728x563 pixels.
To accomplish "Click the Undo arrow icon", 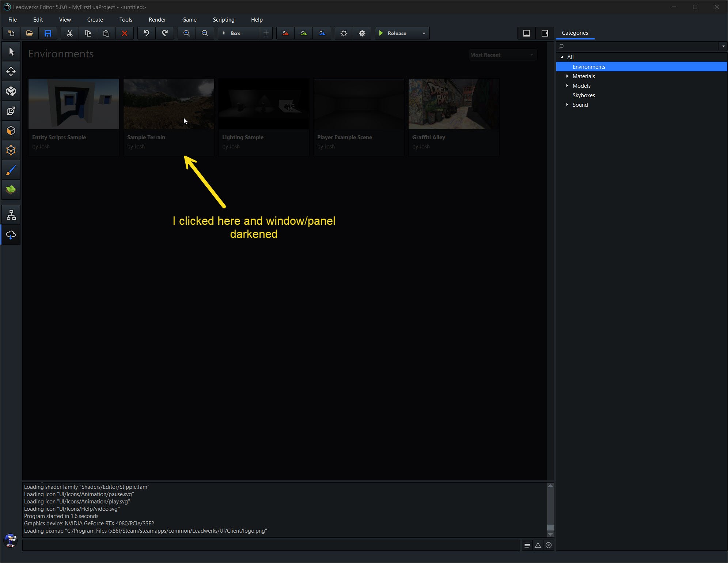I will tap(146, 33).
